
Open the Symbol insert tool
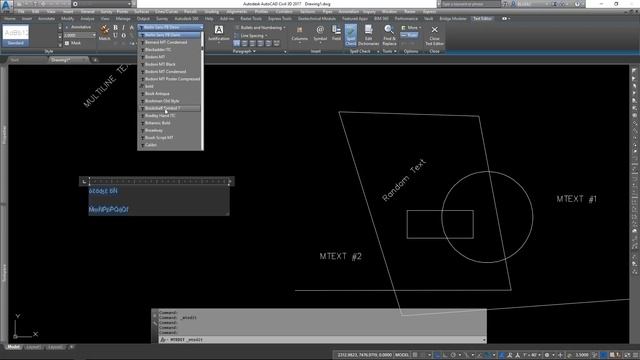pos(320,33)
